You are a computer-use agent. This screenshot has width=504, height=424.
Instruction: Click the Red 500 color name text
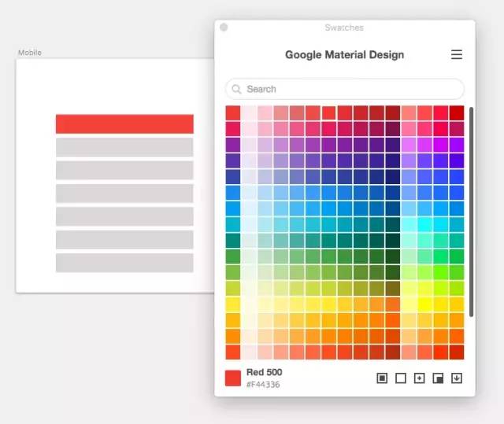(x=265, y=372)
